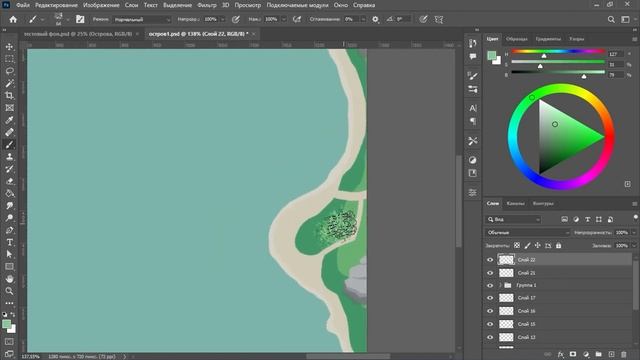
Task: Toggle lock transparent pixels
Action: coord(517,245)
